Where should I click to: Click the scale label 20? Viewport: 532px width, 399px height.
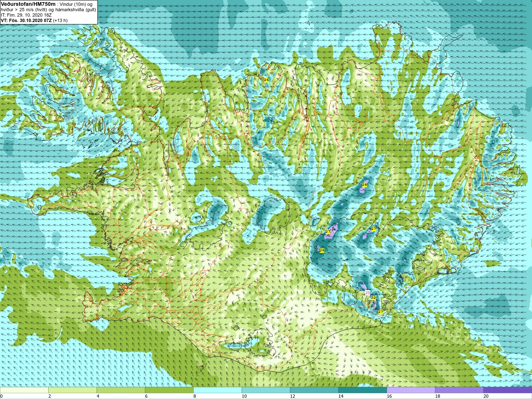486,396
